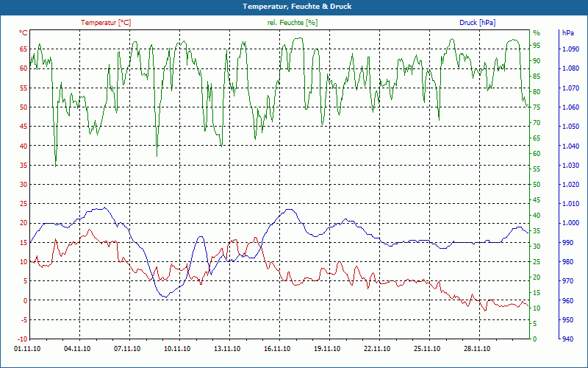
Task: Click the 25 tick on the red temperature axis
Action: 24,204
